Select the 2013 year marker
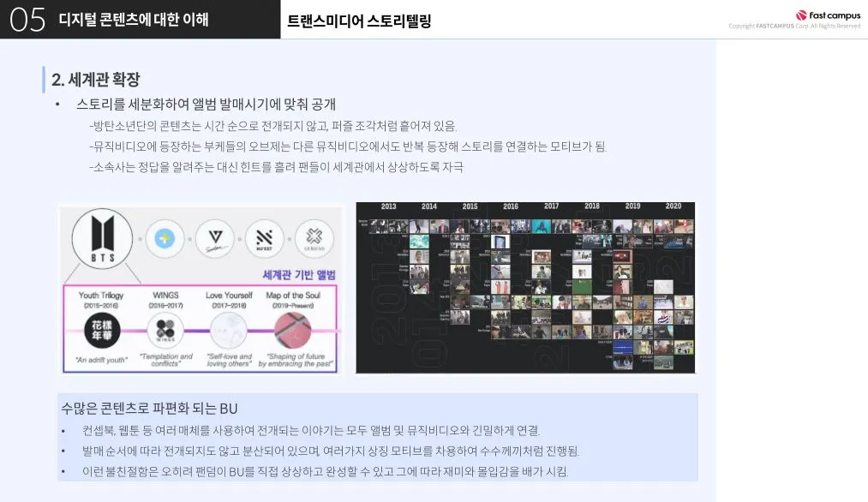 coord(389,206)
